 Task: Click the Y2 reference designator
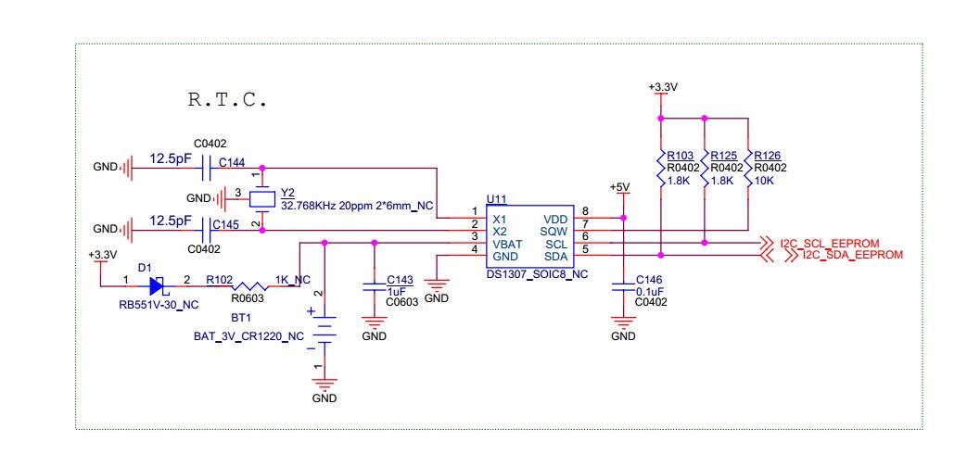coord(288,192)
